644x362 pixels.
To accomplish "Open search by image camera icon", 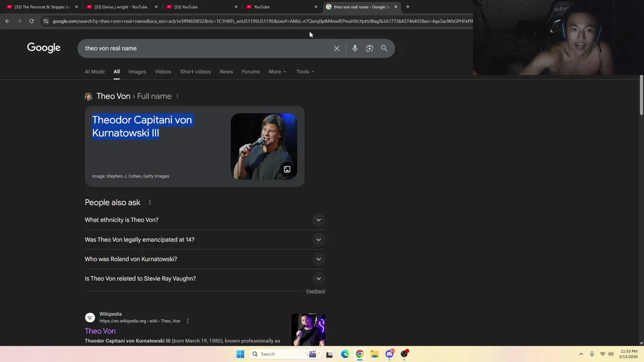I will pyautogui.click(x=369, y=48).
